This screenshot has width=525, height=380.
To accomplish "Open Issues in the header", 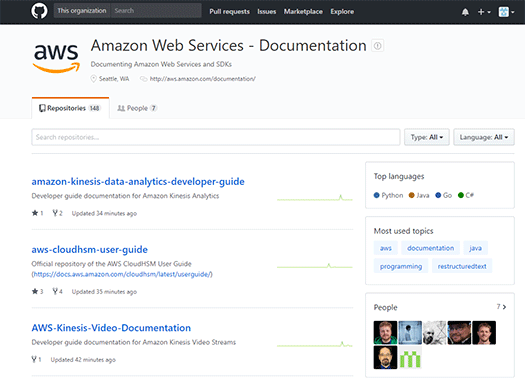I will pos(267,12).
